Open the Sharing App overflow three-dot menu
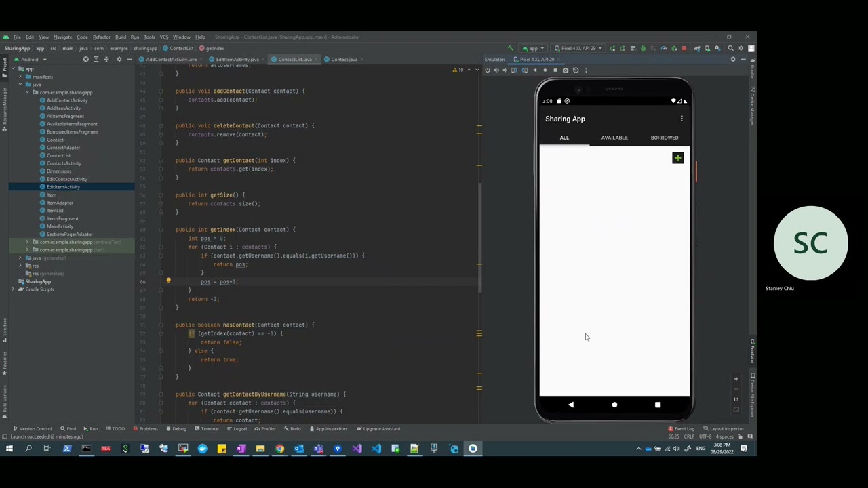 pos(682,119)
